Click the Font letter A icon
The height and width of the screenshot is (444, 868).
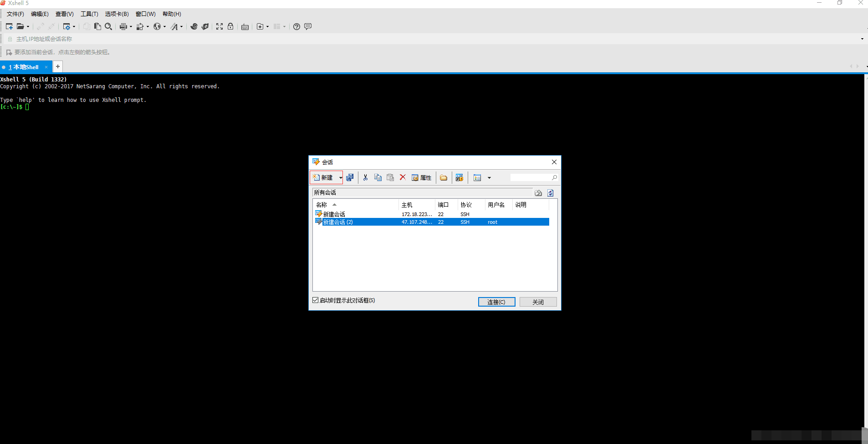[174, 26]
